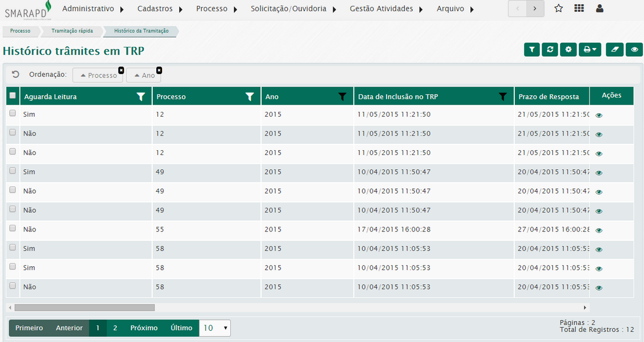Click the eraser icon to clear filters
Screen dimensions: 644x342
(614, 50)
